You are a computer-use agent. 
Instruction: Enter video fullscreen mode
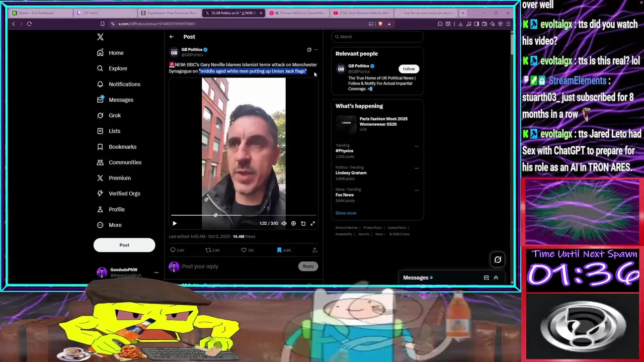click(x=312, y=223)
